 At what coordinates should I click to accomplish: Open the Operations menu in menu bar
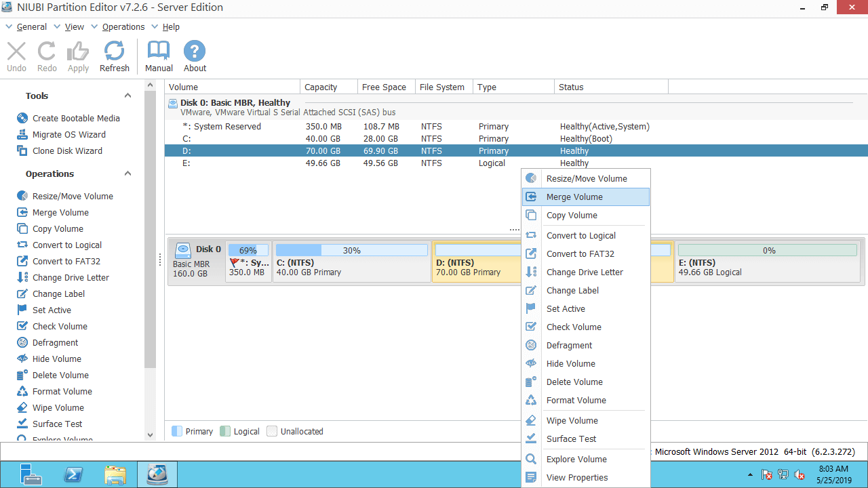point(123,27)
